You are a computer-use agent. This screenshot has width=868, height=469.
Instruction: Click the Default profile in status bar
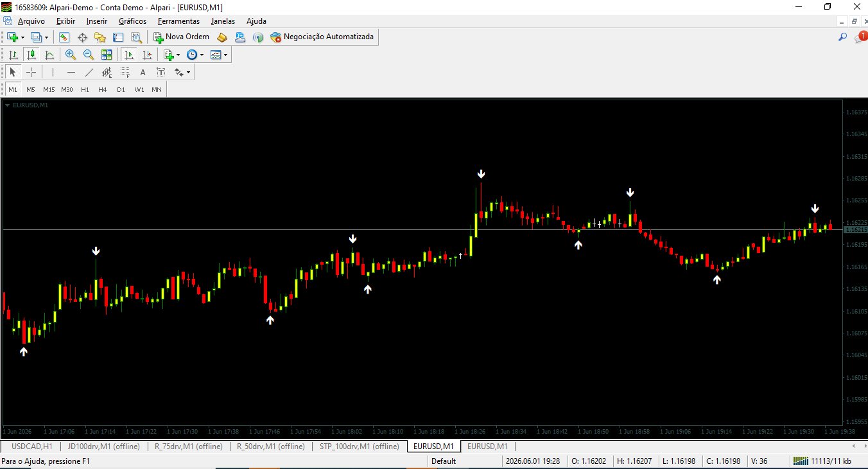pos(444,461)
